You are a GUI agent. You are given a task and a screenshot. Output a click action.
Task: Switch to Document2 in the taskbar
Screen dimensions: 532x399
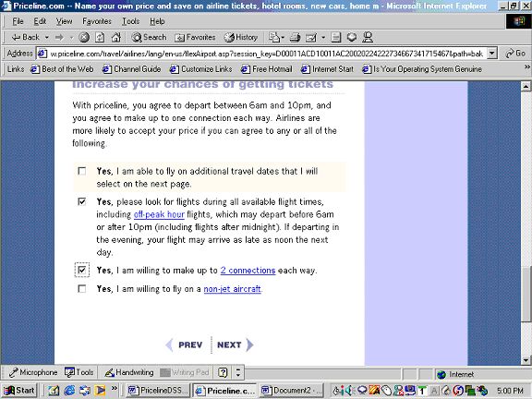tap(292, 391)
